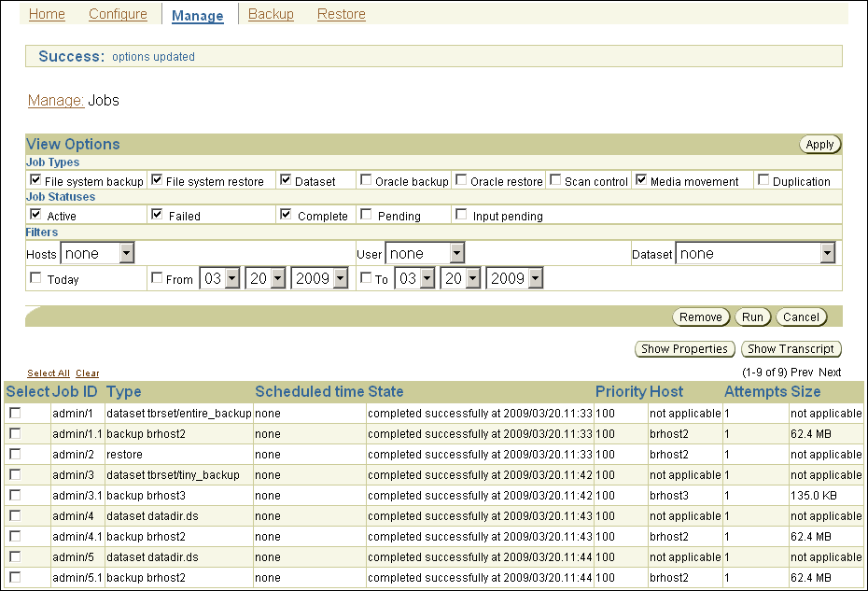Screen dimensions: 868x591
Task: Enable the Input pending status
Action: (x=460, y=214)
